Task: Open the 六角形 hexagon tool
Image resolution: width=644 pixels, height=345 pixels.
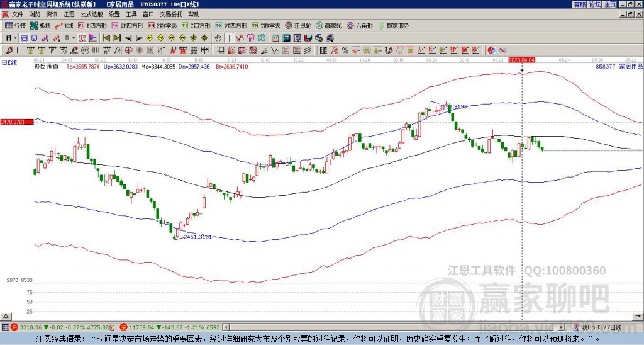Action: tap(360, 26)
